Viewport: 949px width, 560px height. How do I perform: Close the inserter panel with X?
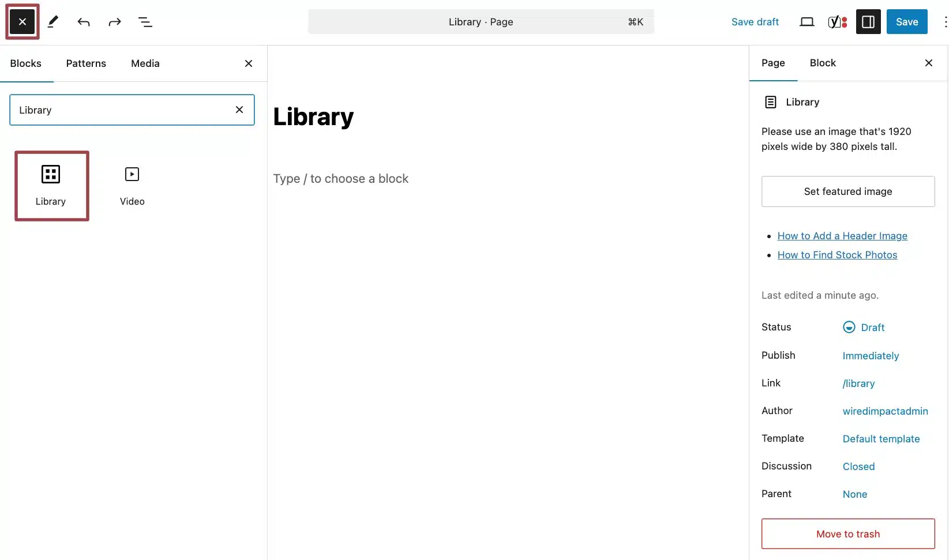tap(249, 63)
